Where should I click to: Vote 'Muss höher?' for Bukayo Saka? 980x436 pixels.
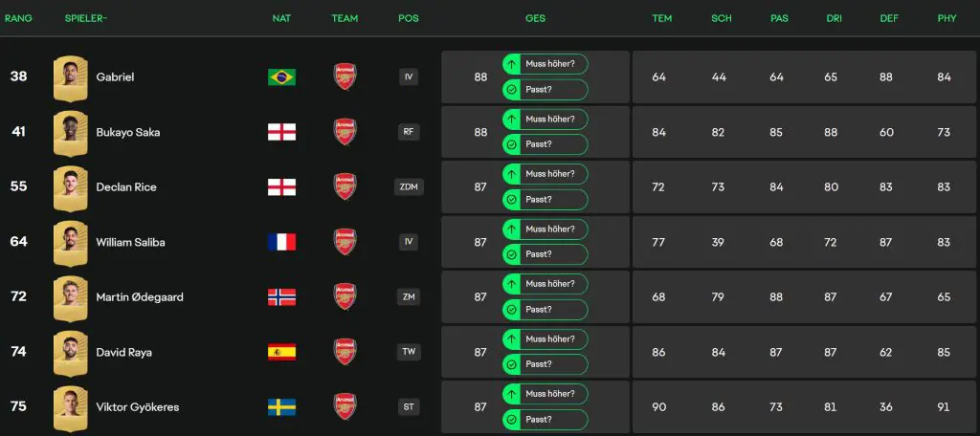545,120
